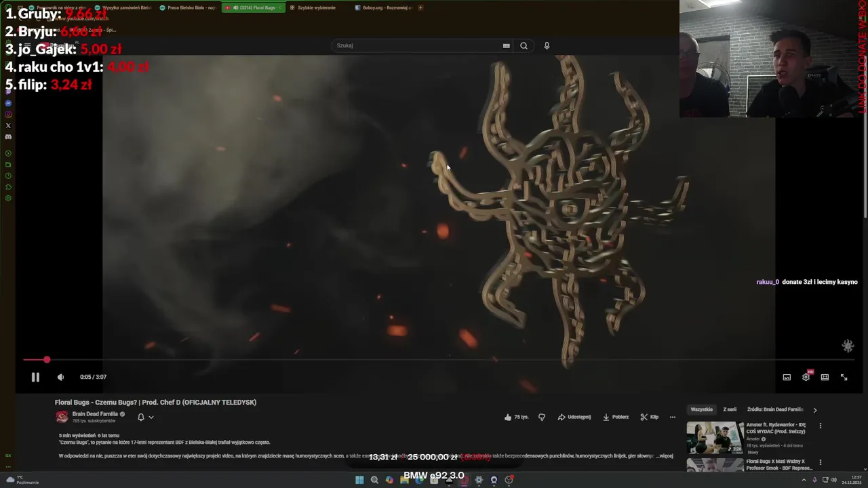Screen dimensions: 868x488
Task: Open Floral Bugs X Mati Ważny video title
Action: coord(779,465)
